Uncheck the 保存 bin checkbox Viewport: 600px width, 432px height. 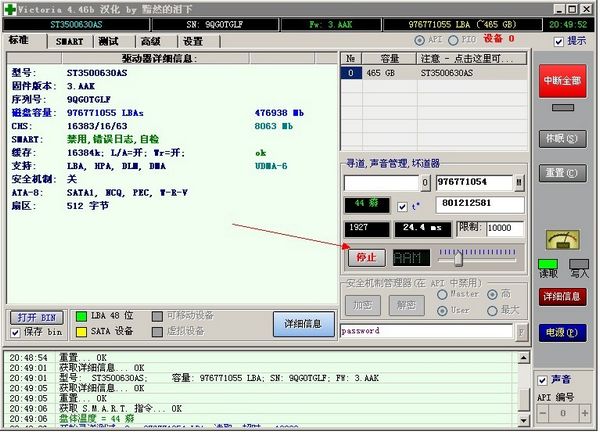click(x=17, y=331)
